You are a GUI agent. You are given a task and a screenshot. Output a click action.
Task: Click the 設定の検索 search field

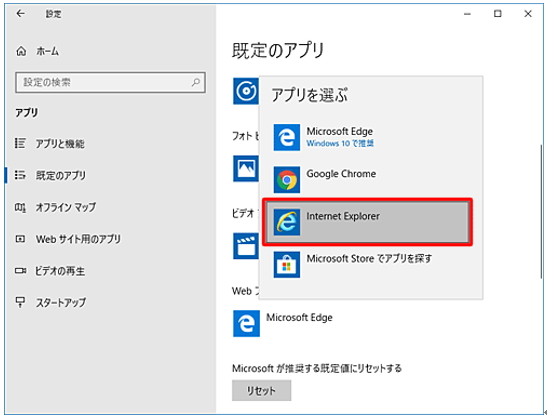[x=110, y=82]
